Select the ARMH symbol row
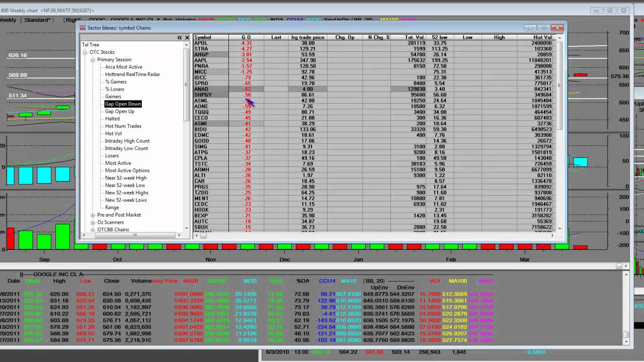 201,169
